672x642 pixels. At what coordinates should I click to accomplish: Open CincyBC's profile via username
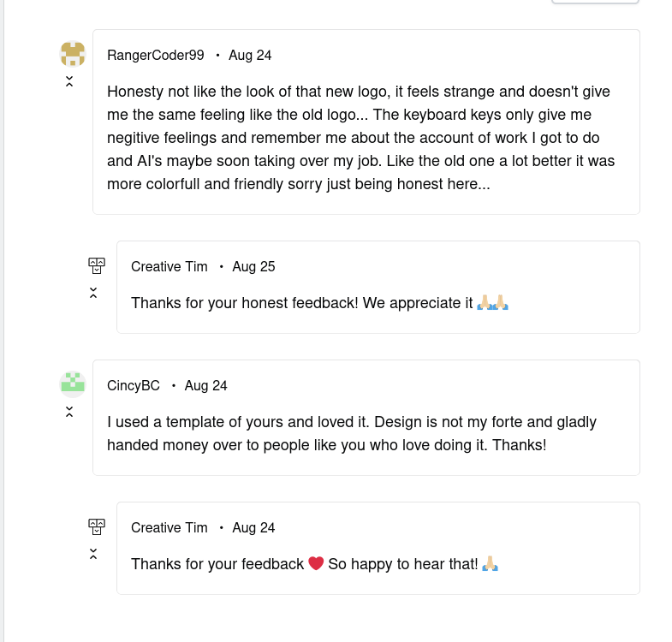pyautogui.click(x=134, y=385)
